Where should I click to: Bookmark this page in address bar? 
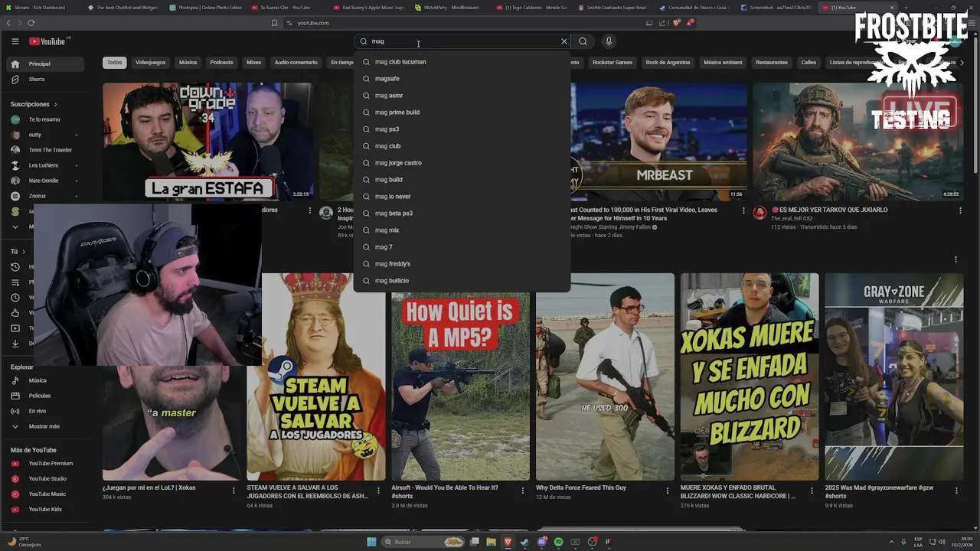pyautogui.click(x=274, y=23)
